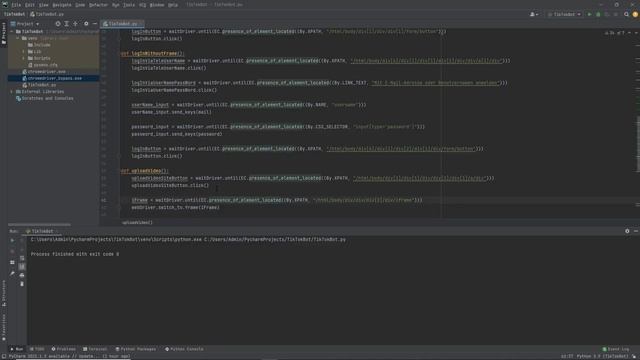Select chromedriver_bypass.exe file

click(52, 78)
